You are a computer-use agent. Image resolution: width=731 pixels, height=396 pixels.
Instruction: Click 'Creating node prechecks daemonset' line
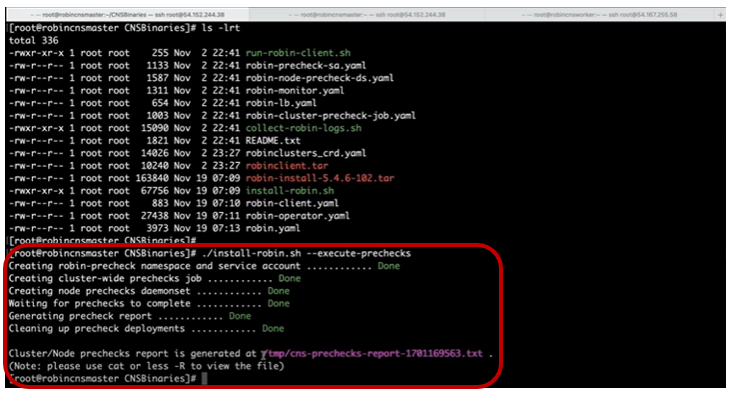[x=149, y=291]
